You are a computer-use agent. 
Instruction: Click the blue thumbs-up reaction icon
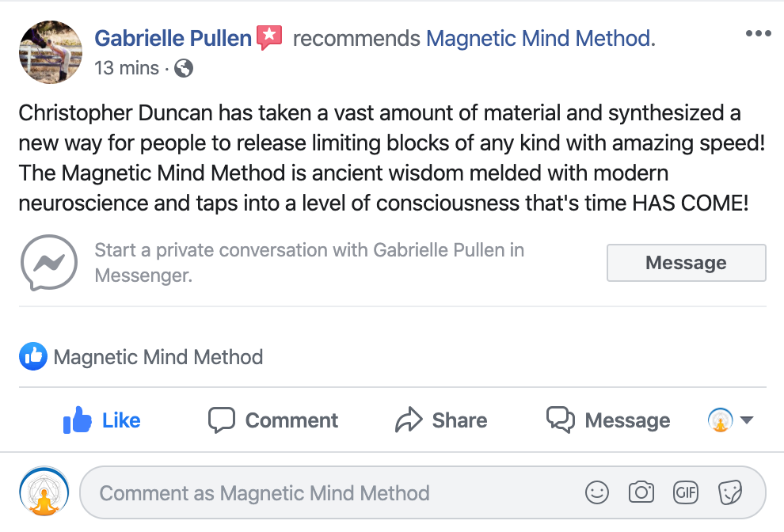pyautogui.click(x=32, y=357)
